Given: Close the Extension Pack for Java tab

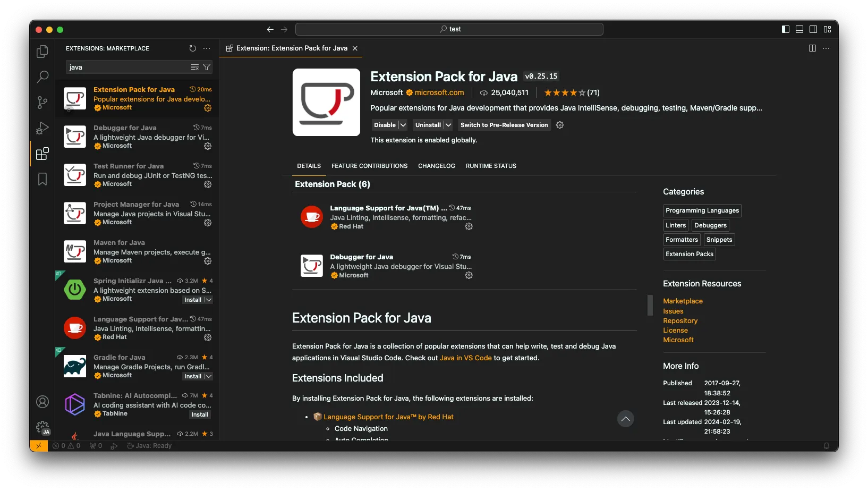Looking at the screenshot, I should point(355,48).
